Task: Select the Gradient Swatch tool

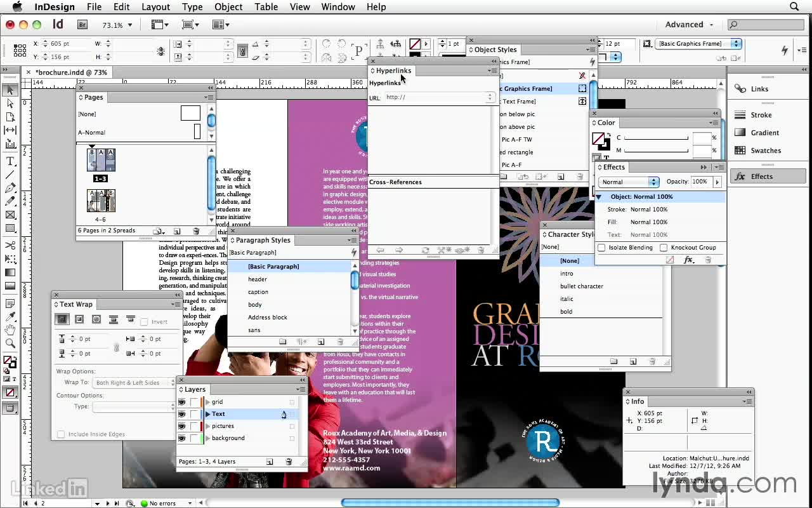Action: pyautogui.click(x=10, y=272)
